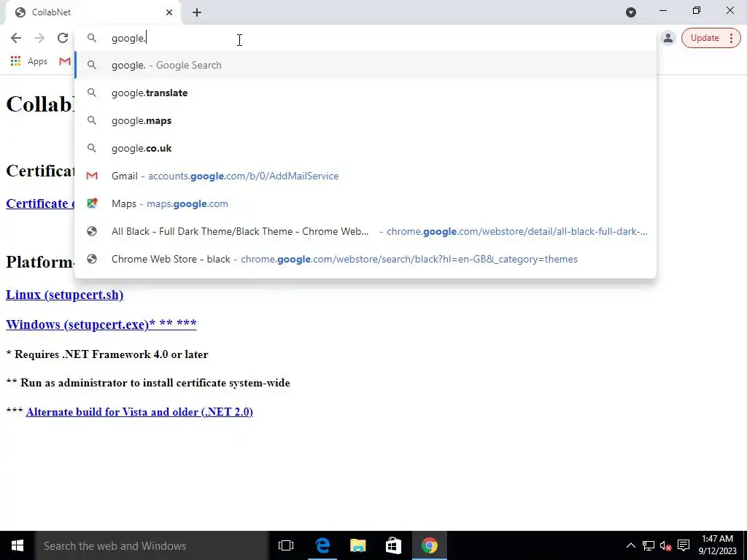This screenshot has width=747, height=560.
Task: Click the Chrome taskbar icon
Action: (x=429, y=545)
